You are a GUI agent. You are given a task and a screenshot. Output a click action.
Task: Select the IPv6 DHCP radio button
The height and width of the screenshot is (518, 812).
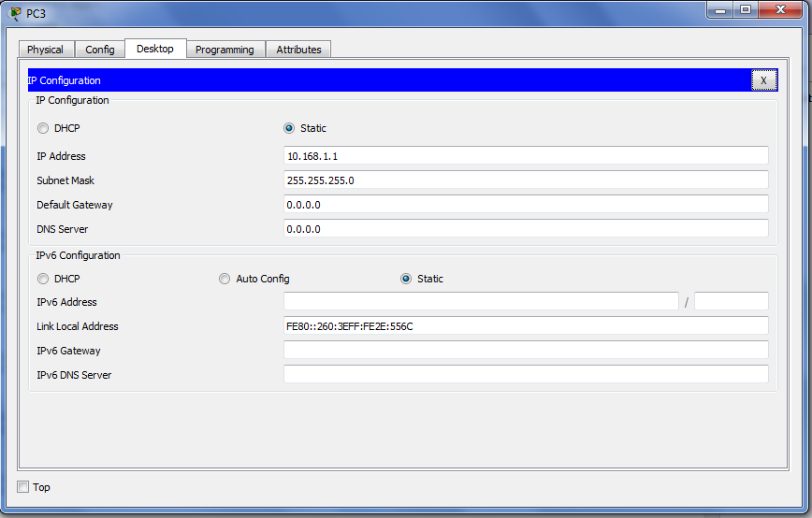(43, 279)
